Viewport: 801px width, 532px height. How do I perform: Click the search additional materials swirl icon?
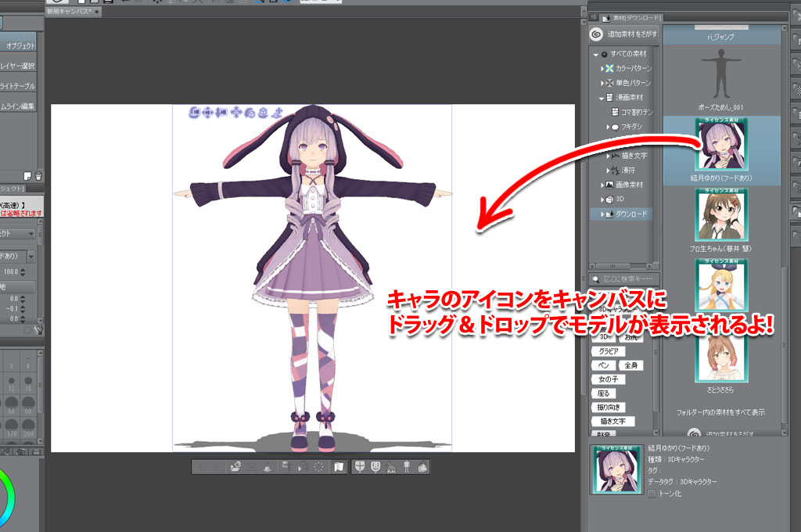(596, 34)
